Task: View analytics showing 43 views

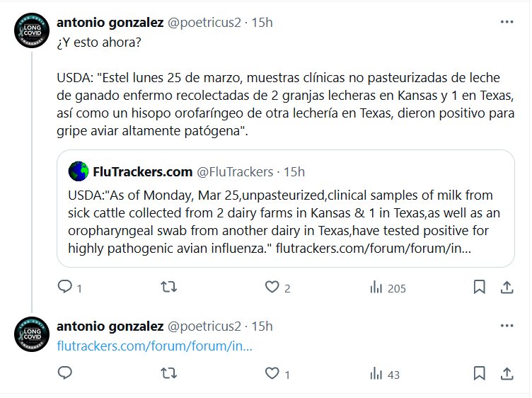Action: click(x=376, y=373)
